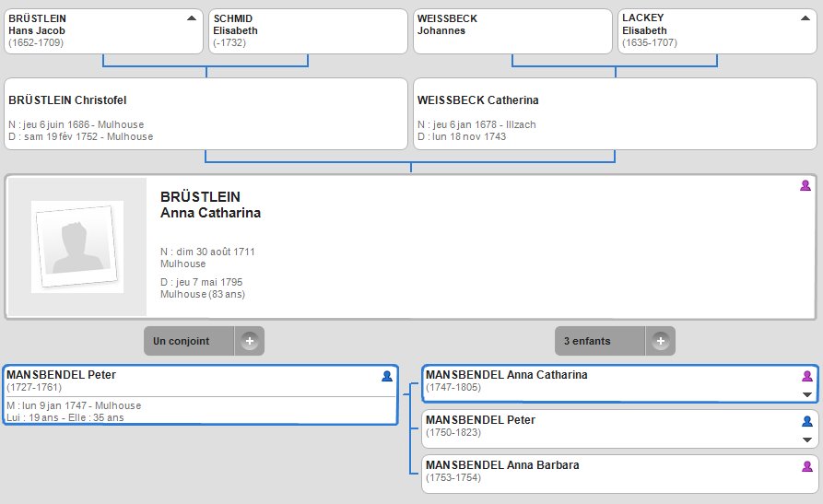This screenshot has height=504, width=823.
Task: Click the plus icon next to Un conjoint
Action: click(x=250, y=341)
